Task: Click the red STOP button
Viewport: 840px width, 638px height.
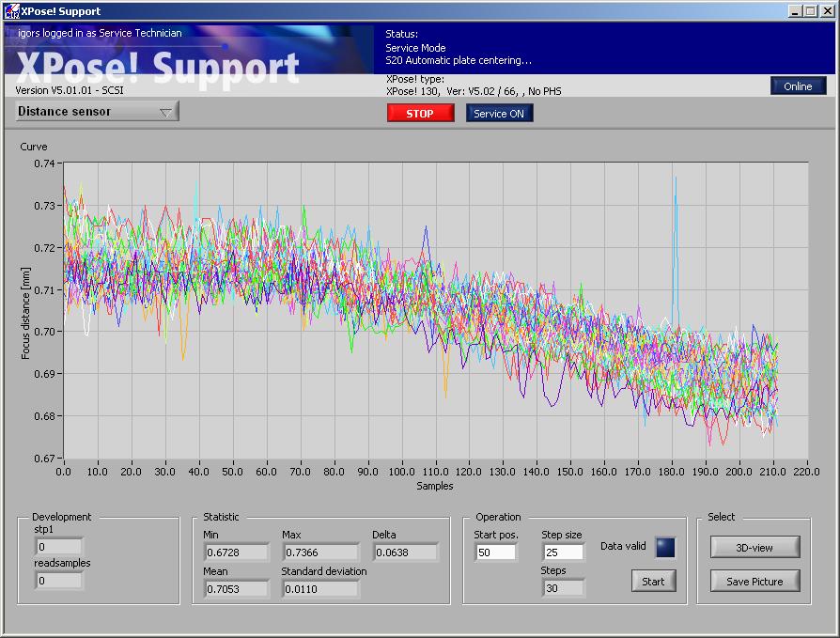Action: [x=421, y=114]
